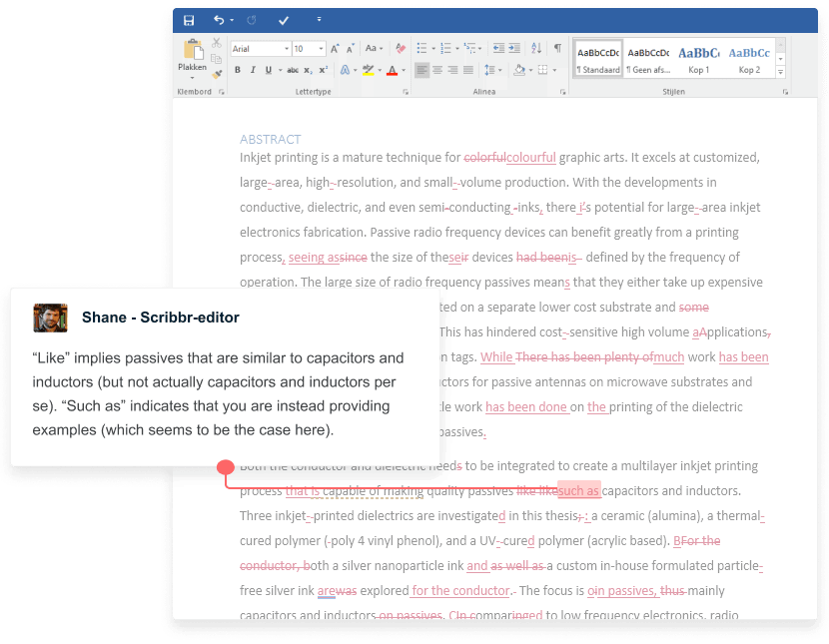Click Shane's profile picture in the comment

[50, 318]
